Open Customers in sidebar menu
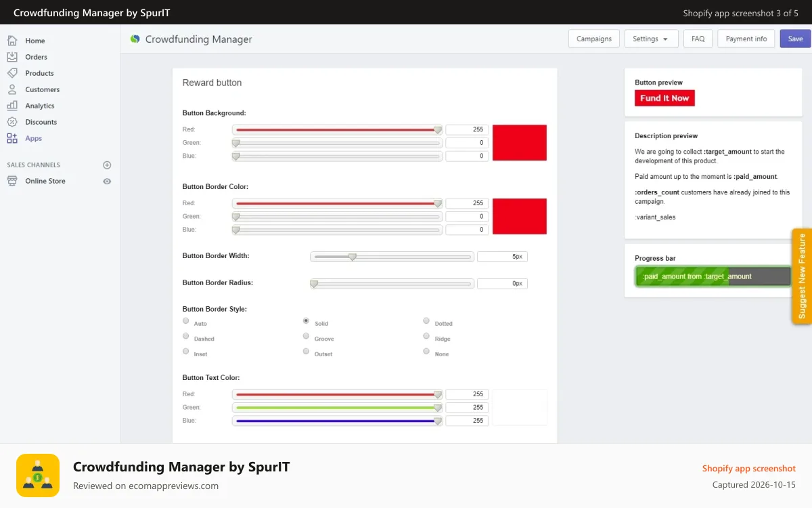 (x=43, y=89)
